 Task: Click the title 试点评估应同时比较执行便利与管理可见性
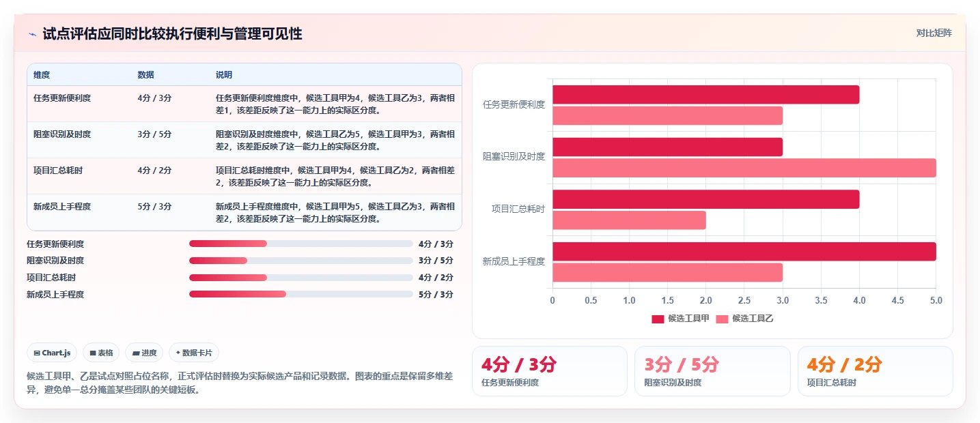click(172, 33)
